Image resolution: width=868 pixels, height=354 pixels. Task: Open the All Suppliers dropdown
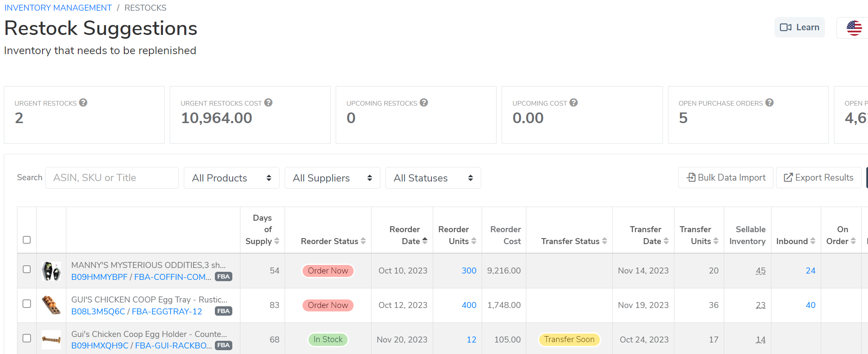point(332,178)
